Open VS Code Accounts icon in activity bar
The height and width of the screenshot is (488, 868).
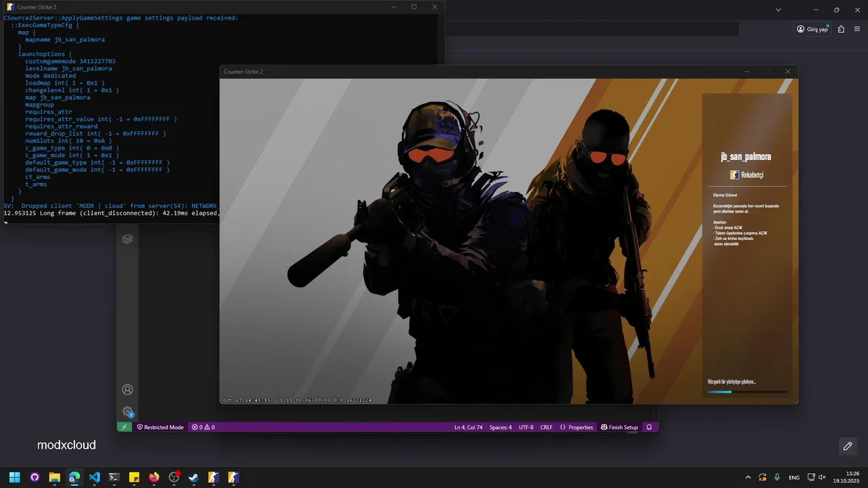(127, 390)
